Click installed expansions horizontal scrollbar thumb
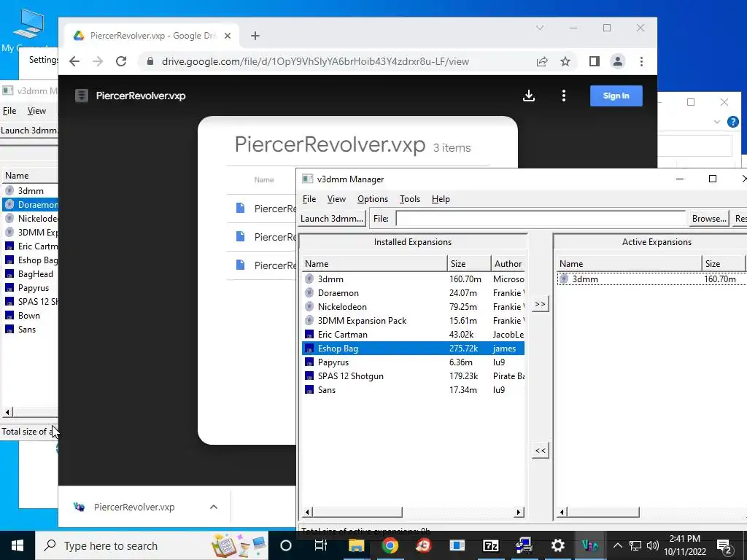 (357, 512)
